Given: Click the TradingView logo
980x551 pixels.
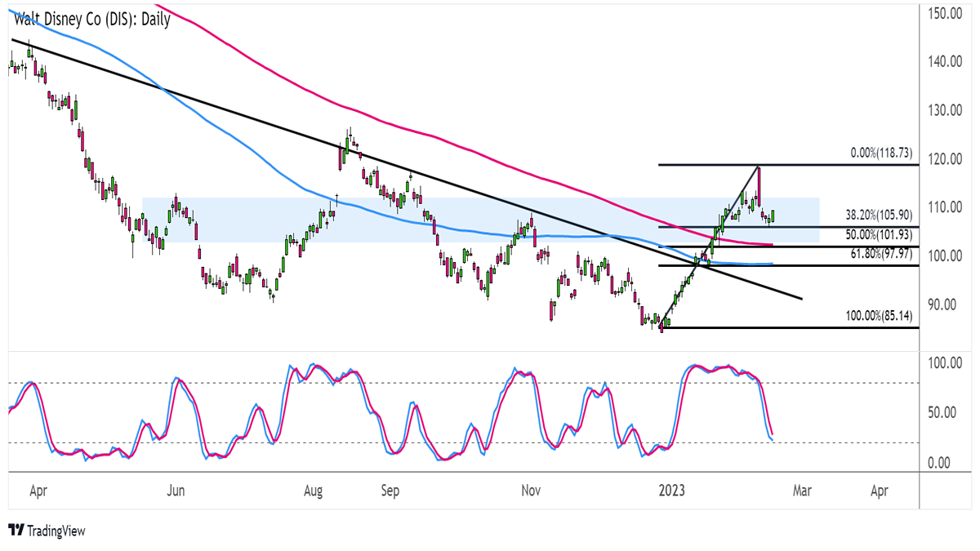Looking at the screenshot, I should point(46,531).
